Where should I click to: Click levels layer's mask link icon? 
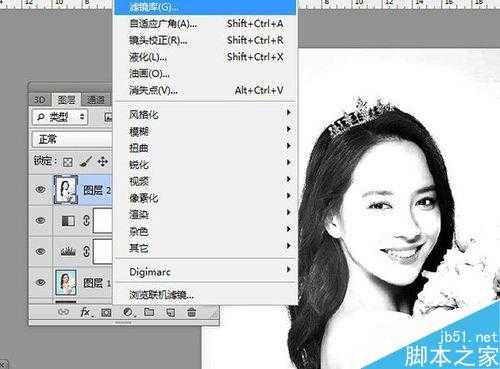[x=86, y=251]
